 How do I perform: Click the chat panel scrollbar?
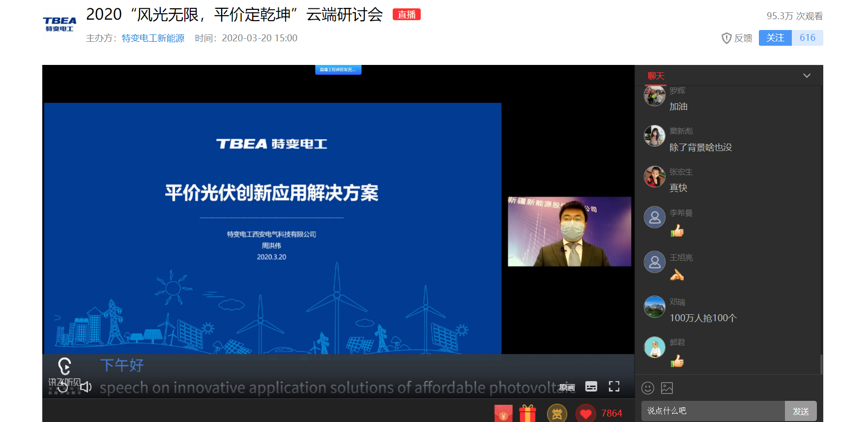coord(821,364)
